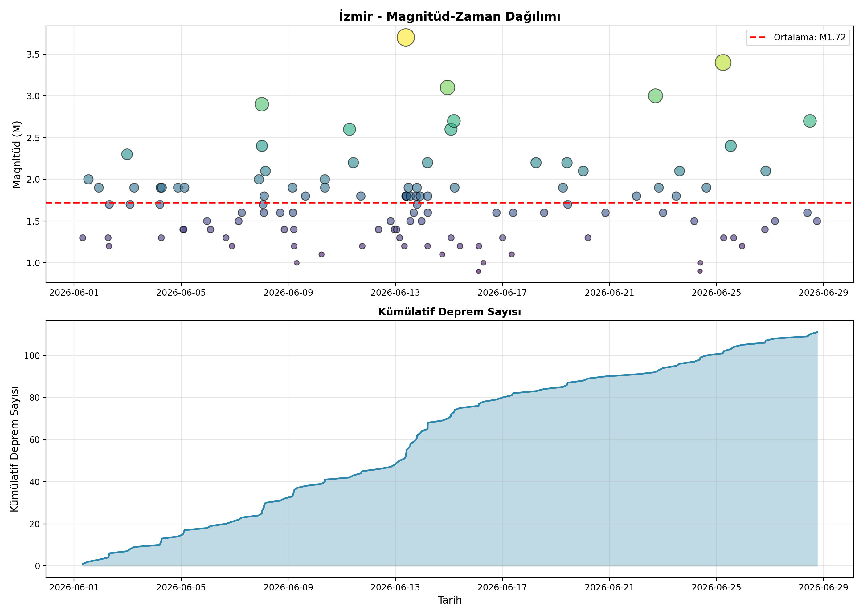
Task: Select the M2.3 point near June 3
Action: point(127,154)
